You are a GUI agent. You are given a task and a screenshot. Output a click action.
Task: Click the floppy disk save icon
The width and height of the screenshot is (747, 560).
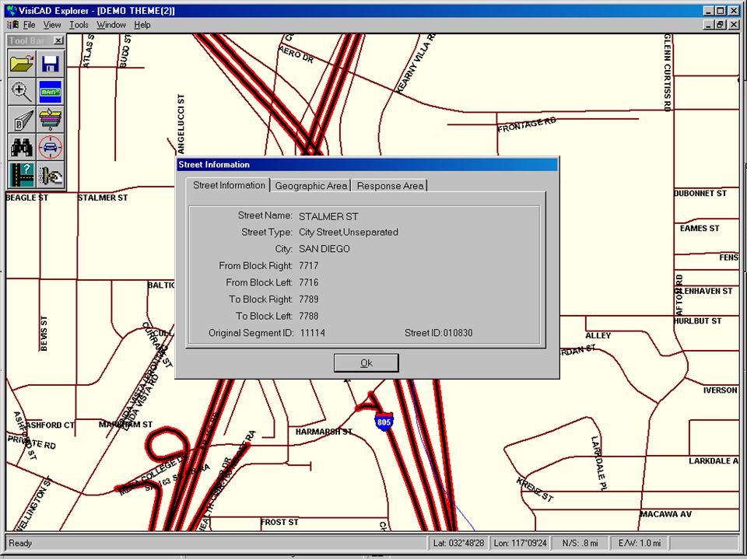[x=50, y=63]
